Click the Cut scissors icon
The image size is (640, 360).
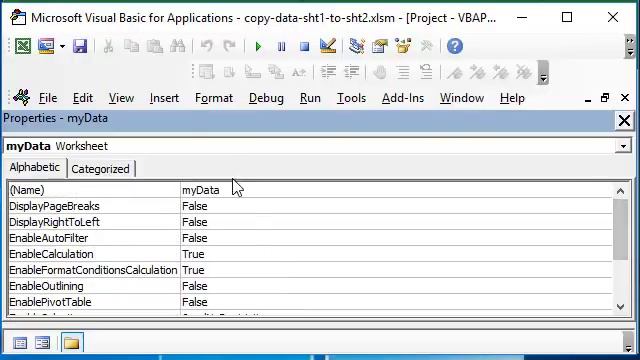[x=108, y=46]
